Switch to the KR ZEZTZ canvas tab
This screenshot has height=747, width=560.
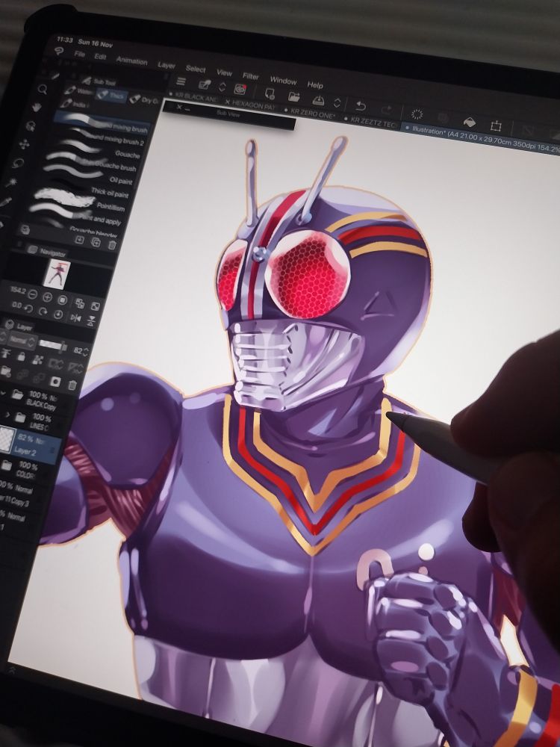(x=370, y=121)
